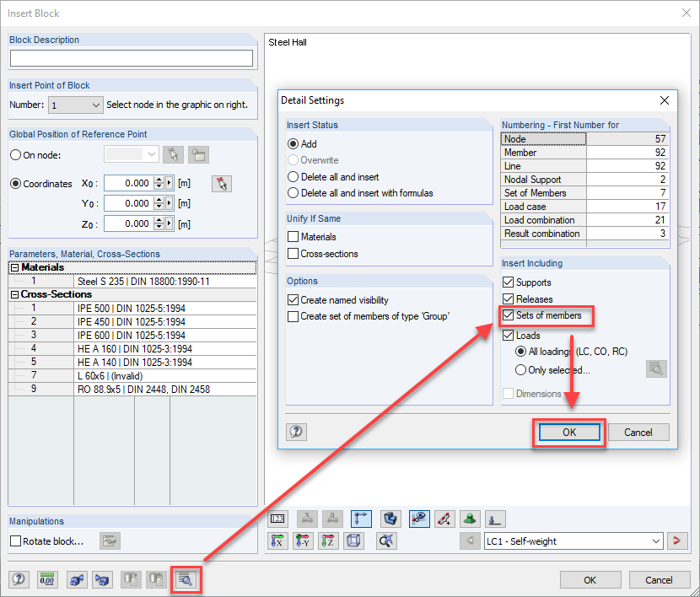Click the new node icon beside On node
The height and width of the screenshot is (597, 700).
coord(198,155)
